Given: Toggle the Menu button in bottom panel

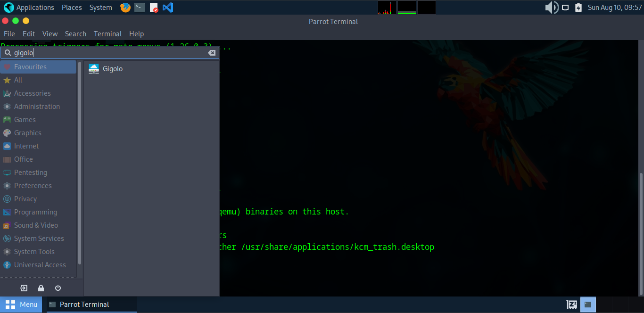Looking at the screenshot, I should 21,305.
